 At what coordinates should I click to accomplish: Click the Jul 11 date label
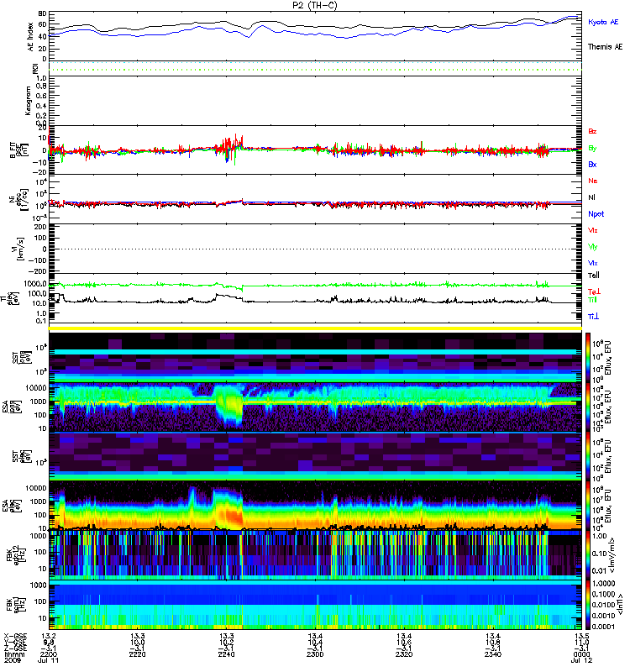coord(49,660)
